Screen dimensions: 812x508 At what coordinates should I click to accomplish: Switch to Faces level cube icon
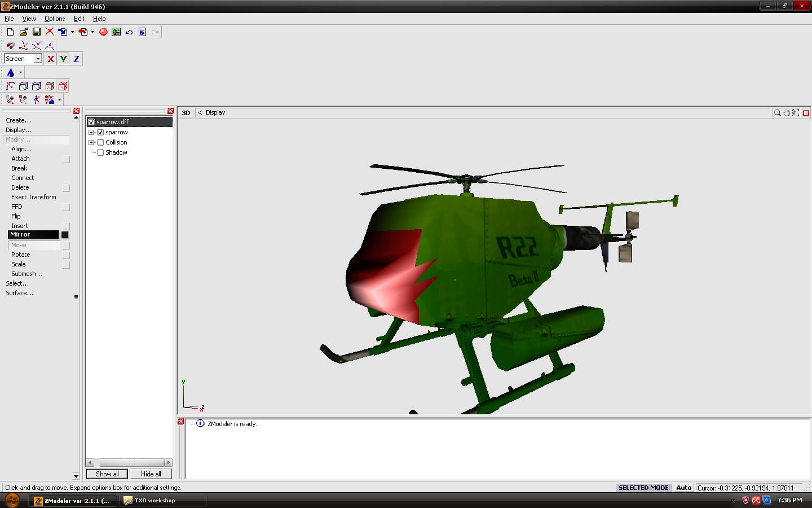click(x=37, y=86)
